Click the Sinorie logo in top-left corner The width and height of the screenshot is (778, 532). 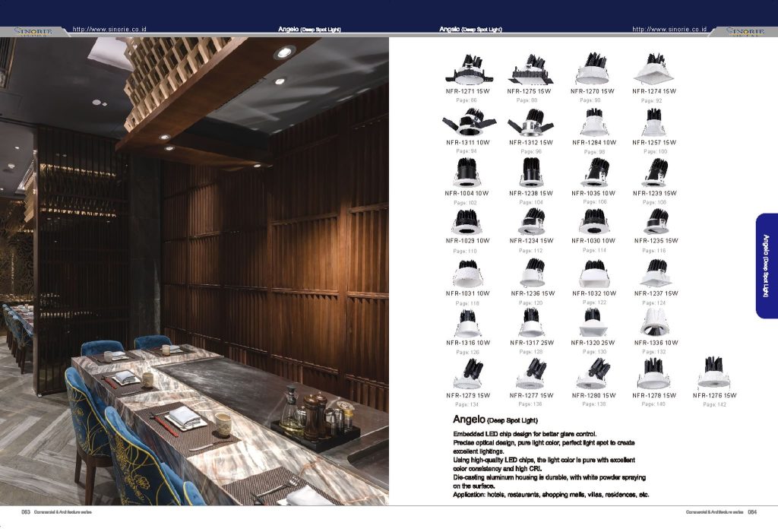click(33, 31)
